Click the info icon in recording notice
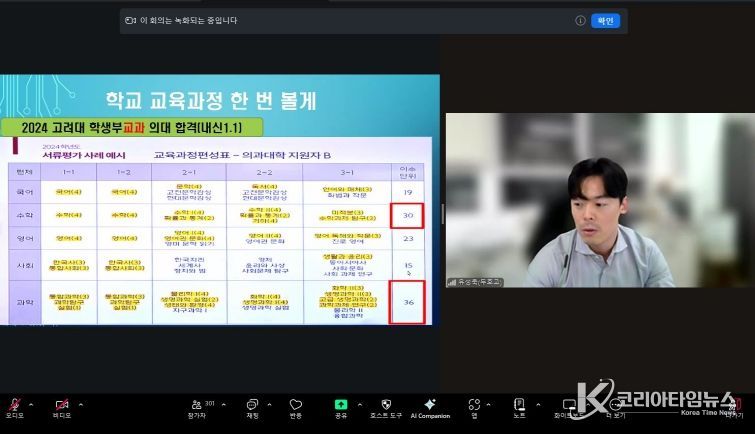 pyautogui.click(x=580, y=21)
